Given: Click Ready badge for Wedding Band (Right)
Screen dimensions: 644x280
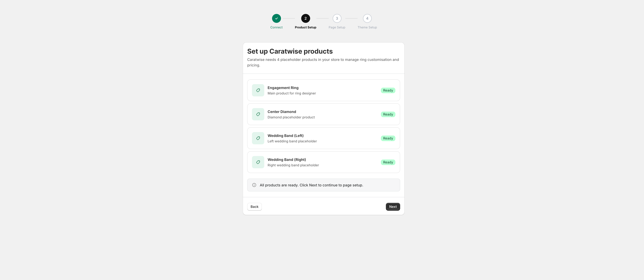Looking at the screenshot, I should click(x=388, y=162).
